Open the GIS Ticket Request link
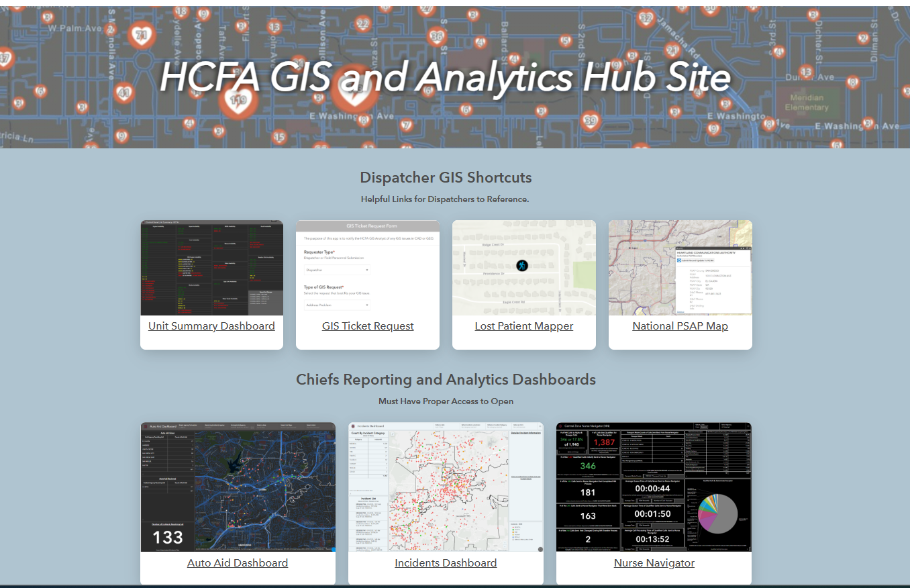The width and height of the screenshot is (910, 588). (368, 326)
